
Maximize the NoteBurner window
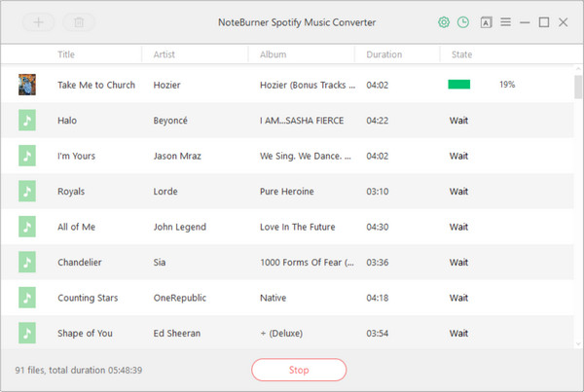click(x=544, y=22)
